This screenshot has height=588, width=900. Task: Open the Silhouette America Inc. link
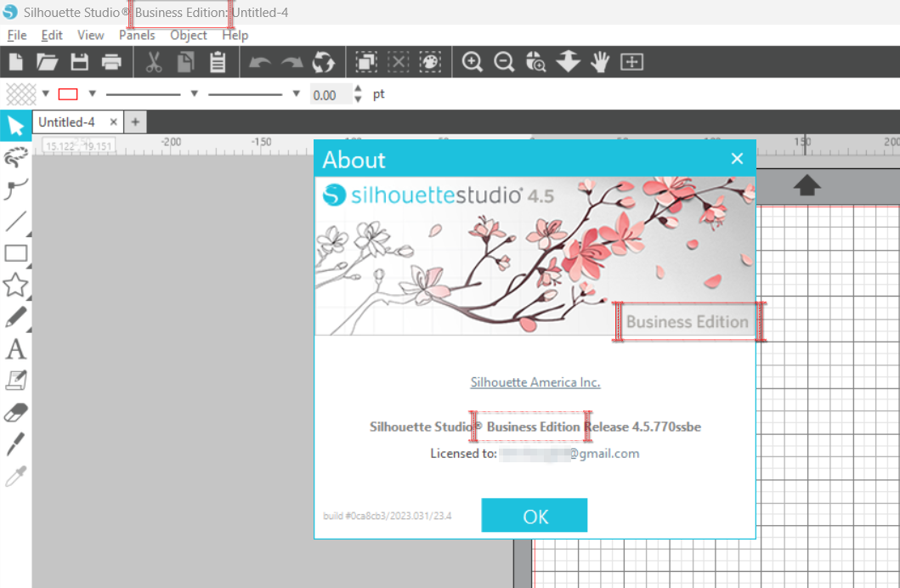535,382
